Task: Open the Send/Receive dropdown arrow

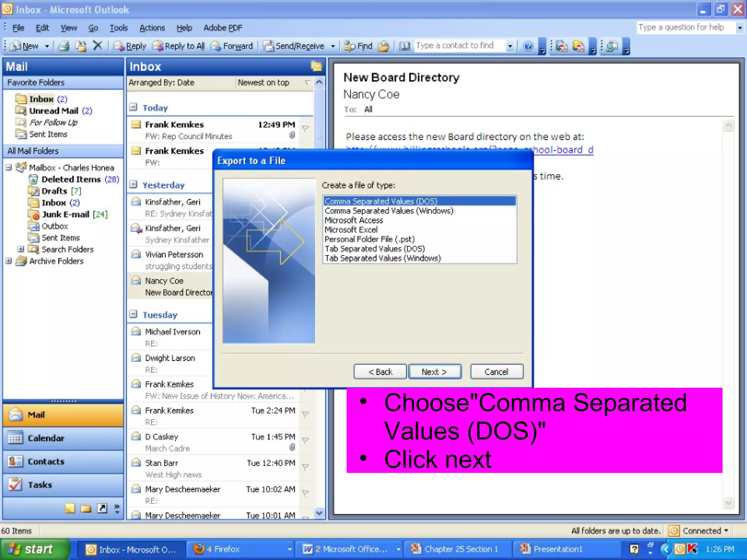Action: tap(333, 46)
